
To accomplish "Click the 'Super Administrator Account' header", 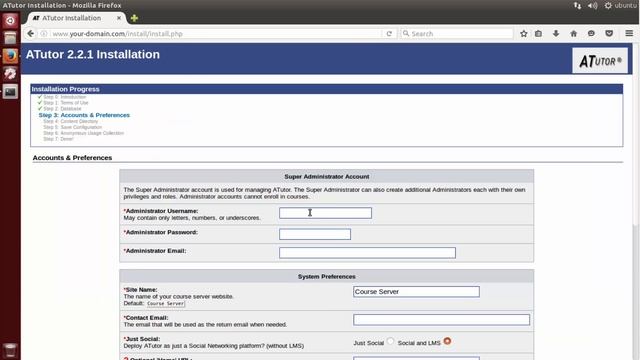I will pyautogui.click(x=327, y=176).
